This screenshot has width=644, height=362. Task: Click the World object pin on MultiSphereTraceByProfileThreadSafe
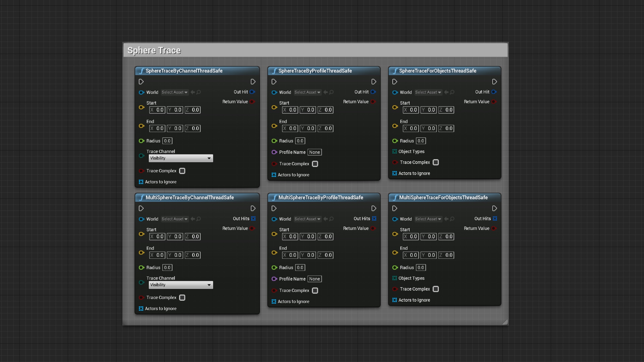(274, 219)
